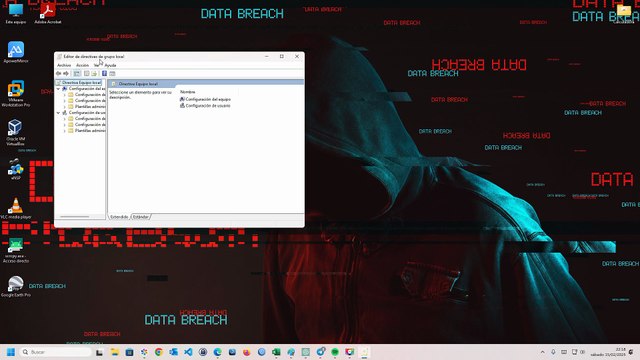Open the Archivo menu
The width and height of the screenshot is (640, 360).
pos(64,65)
